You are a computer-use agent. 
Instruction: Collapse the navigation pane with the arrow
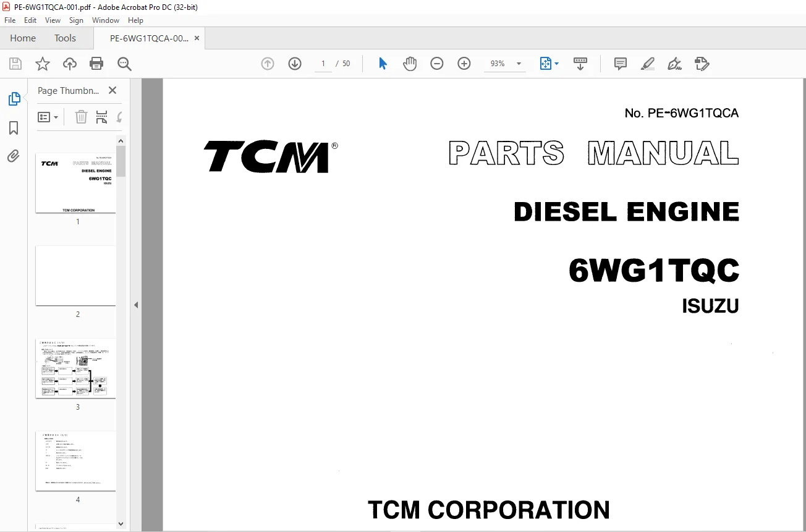pyautogui.click(x=136, y=305)
